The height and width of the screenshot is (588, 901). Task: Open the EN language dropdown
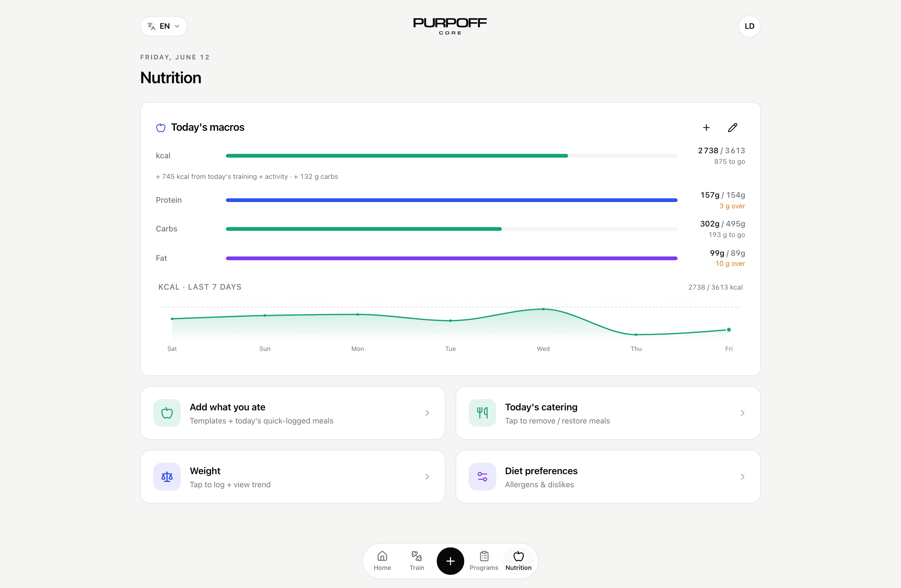(x=164, y=26)
